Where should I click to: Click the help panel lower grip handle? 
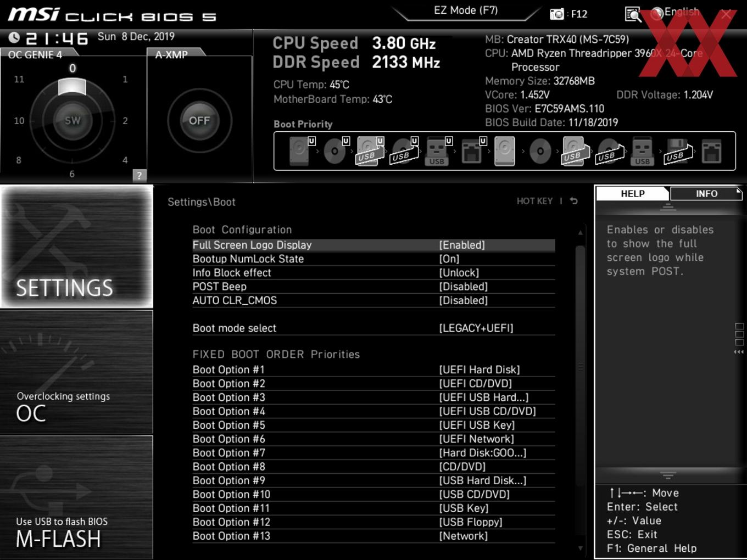pos(668,475)
